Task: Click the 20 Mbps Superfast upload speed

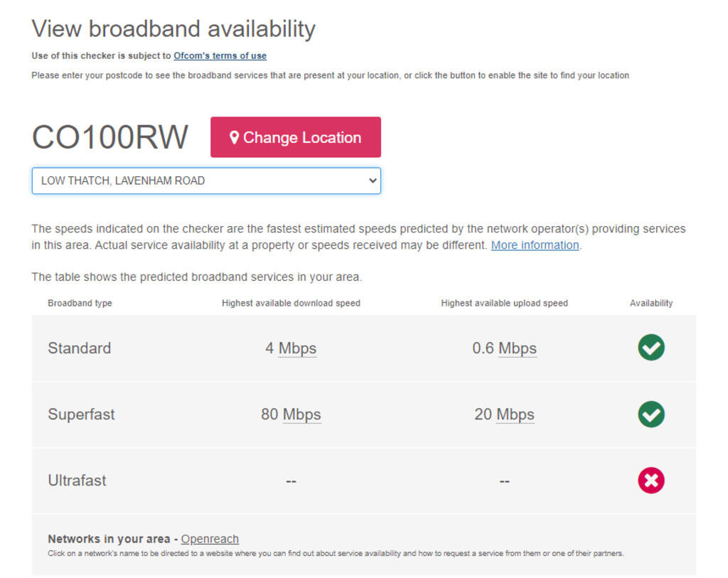Action: pyautogui.click(x=504, y=414)
